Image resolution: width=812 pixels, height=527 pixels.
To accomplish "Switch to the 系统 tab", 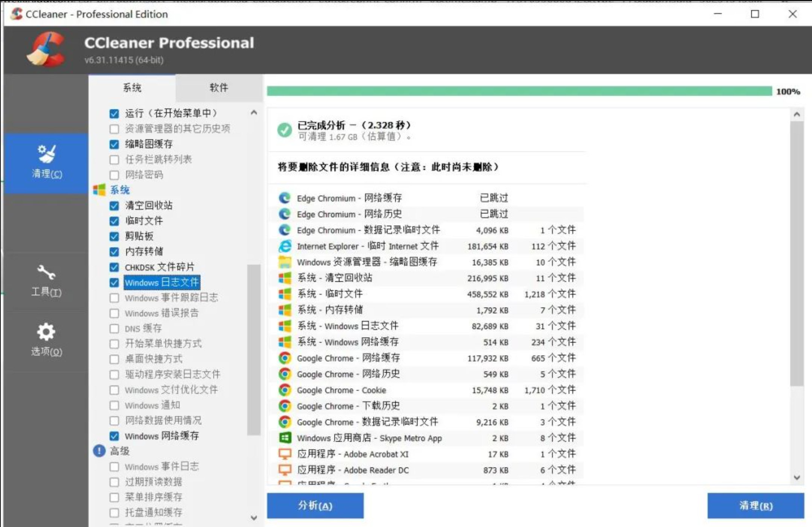I will tap(131, 88).
